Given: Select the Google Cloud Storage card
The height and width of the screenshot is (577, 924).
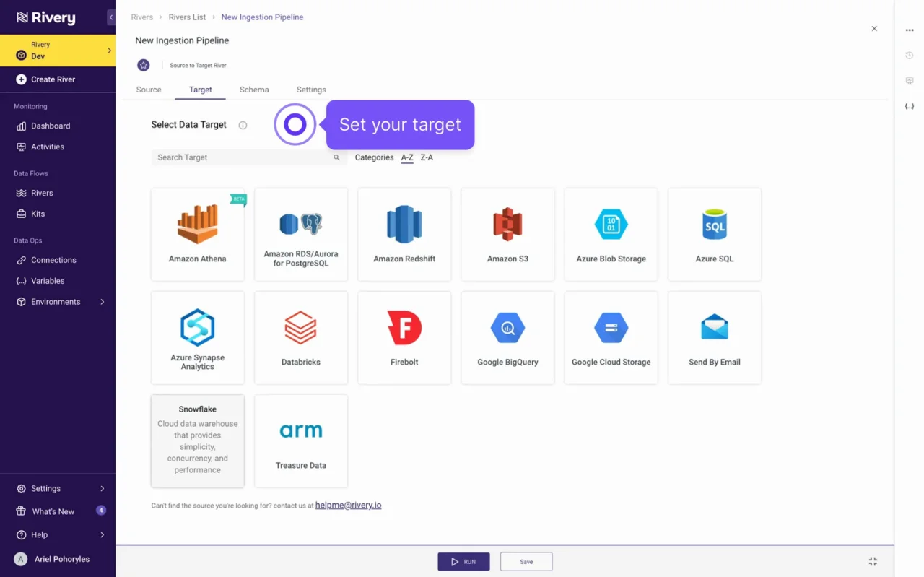Looking at the screenshot, I should tap(611, 338).
